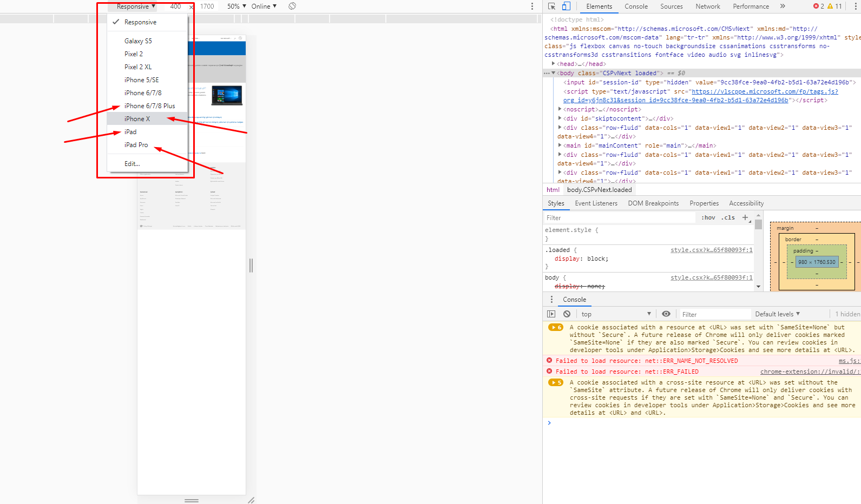Open the top Console panel tab
The image size is (861, 504).
point(636,6)
